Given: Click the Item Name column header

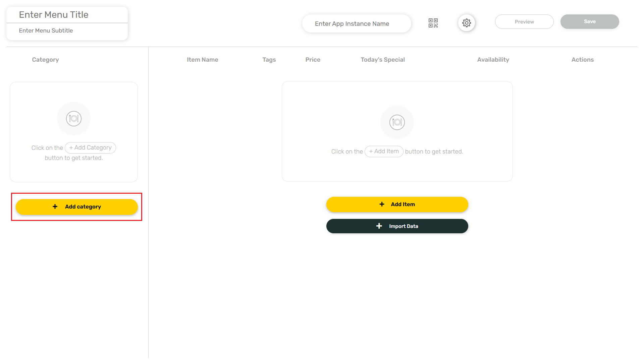Looking at the screenshot, I should pos(202,60).
